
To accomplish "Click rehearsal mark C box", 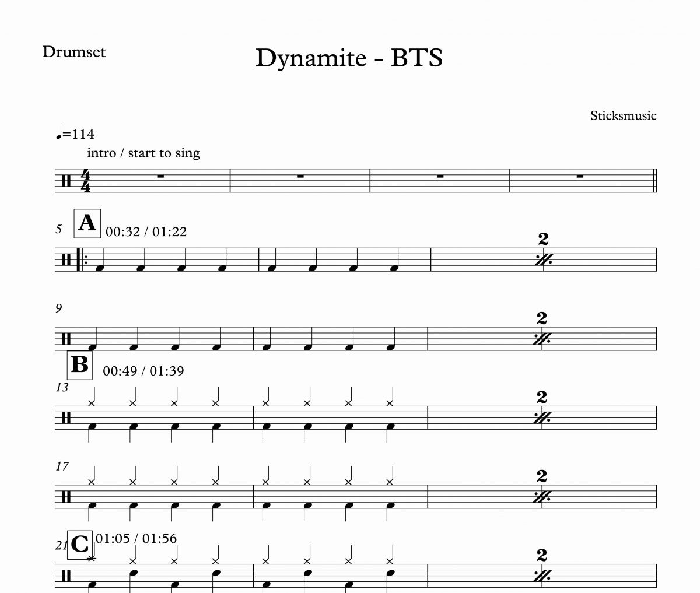I will (x=80, y=545).
